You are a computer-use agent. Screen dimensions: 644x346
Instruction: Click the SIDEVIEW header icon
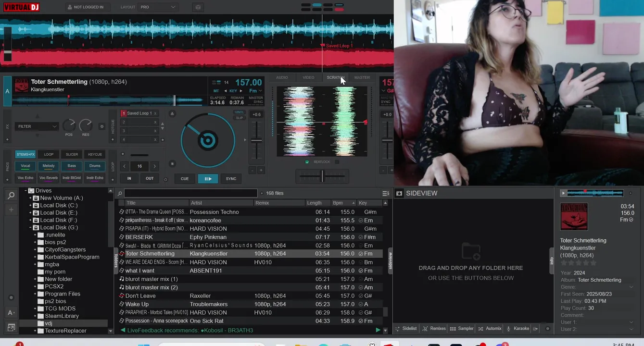(399, 193)
